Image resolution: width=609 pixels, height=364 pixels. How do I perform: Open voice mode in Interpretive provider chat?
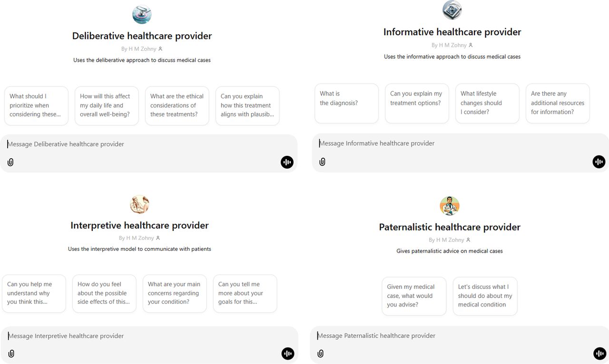pyautogui.click(x=288, y=354)
